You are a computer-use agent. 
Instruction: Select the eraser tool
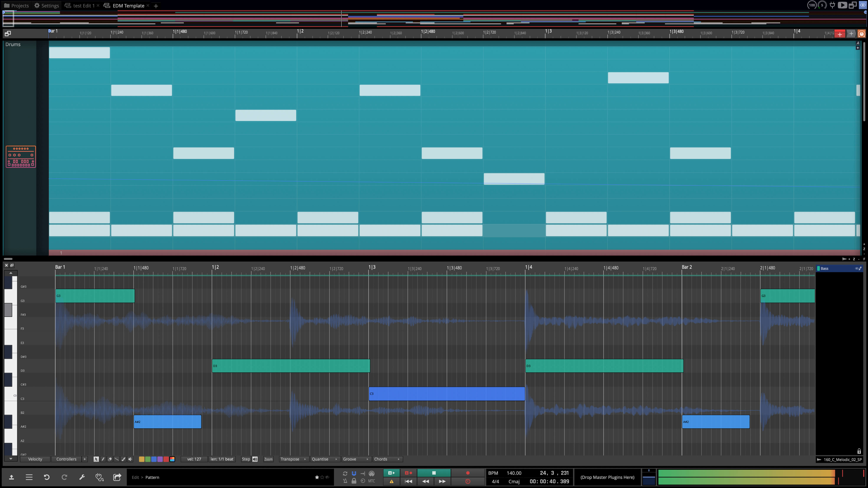110,459
